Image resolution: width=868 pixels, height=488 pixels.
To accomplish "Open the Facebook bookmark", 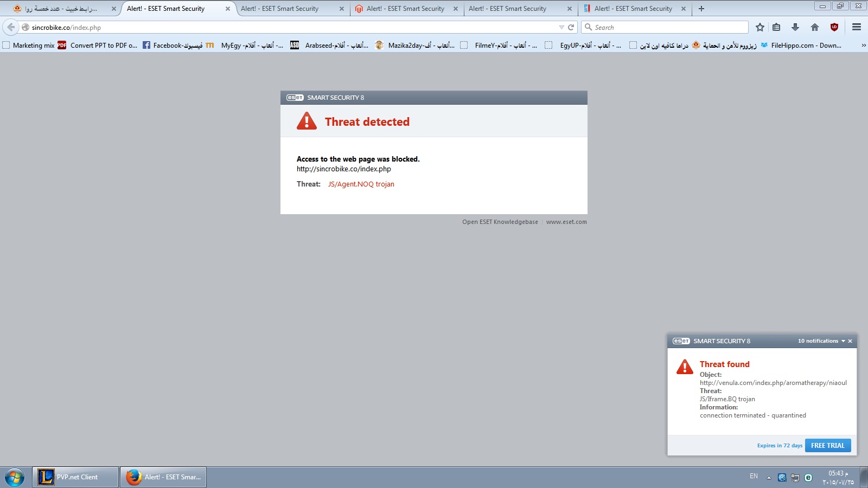I will 173,46.
